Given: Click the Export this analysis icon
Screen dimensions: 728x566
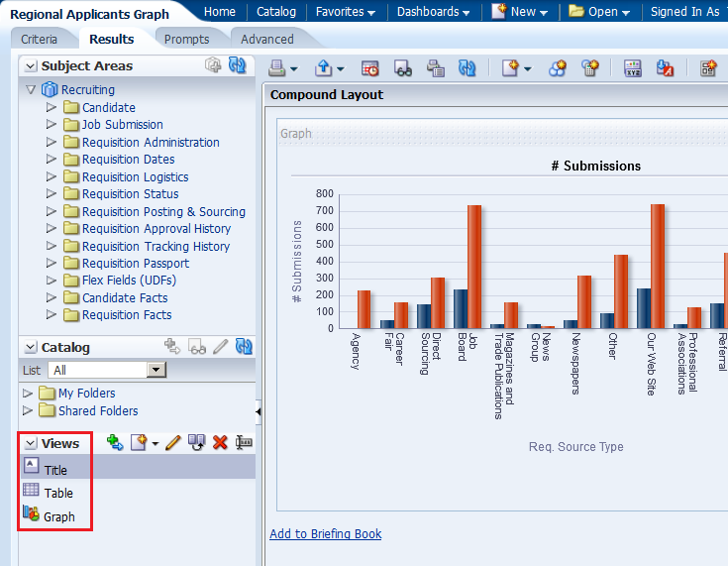Looking at the screenshot, I should 324,67.
